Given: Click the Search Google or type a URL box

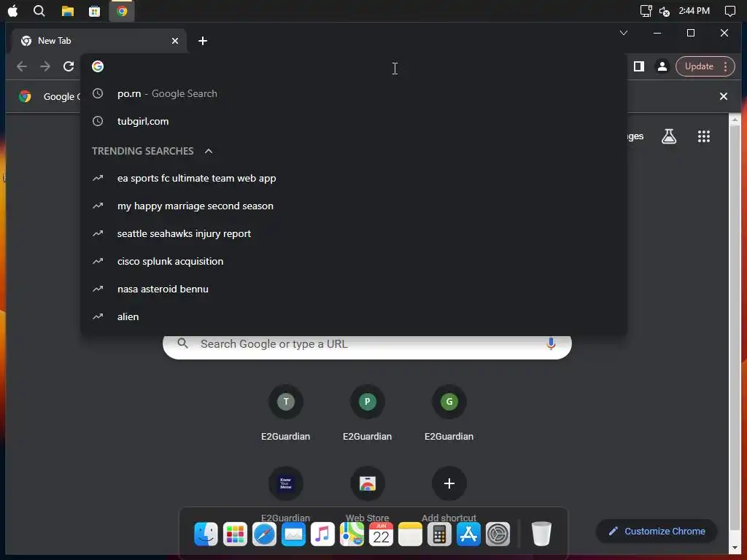Looking at the screenshot, I should pos(367,347).
